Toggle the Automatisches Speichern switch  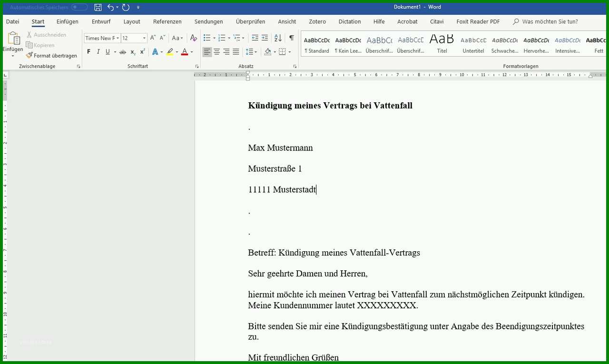pyautogui.click(x=79, y=7)
